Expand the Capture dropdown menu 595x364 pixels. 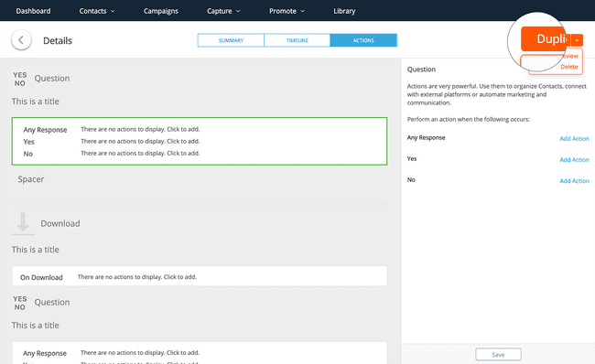click(x=223, y=11)
